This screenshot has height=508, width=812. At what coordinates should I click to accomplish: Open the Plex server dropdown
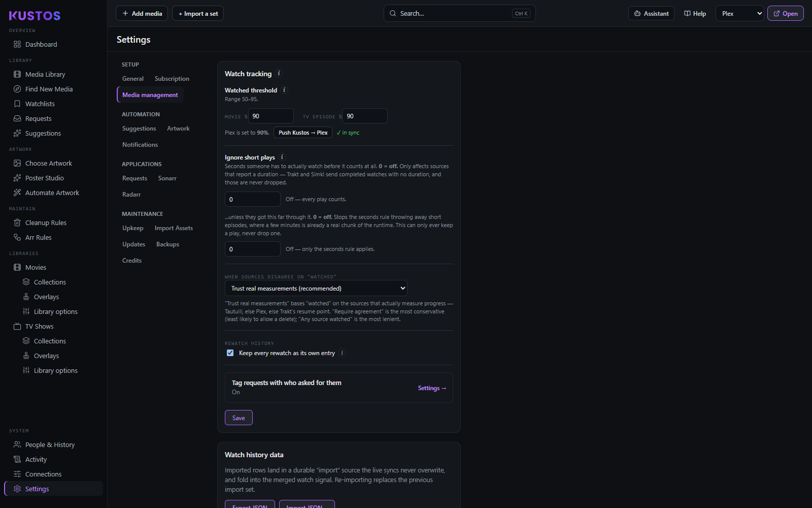[740, 14]
